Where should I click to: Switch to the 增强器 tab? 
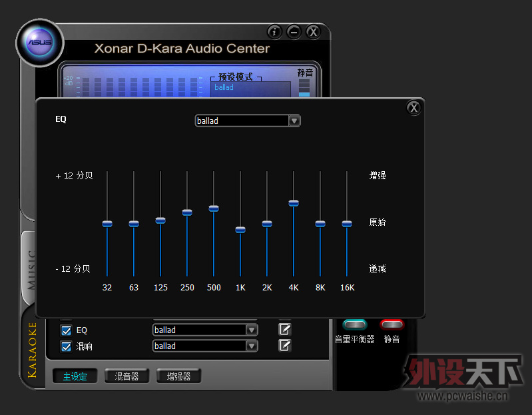179,376
